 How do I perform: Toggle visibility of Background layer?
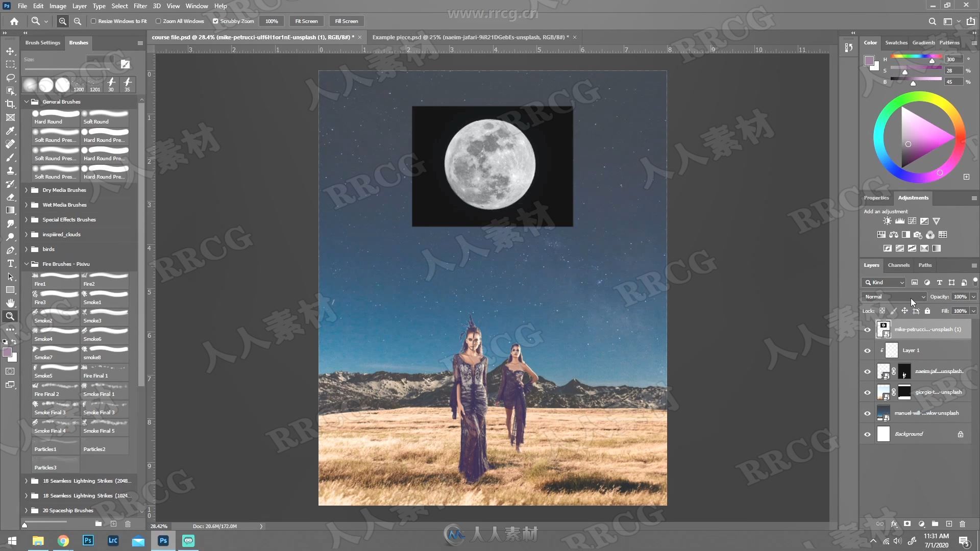pyautogui.click(x=868, y=433)
